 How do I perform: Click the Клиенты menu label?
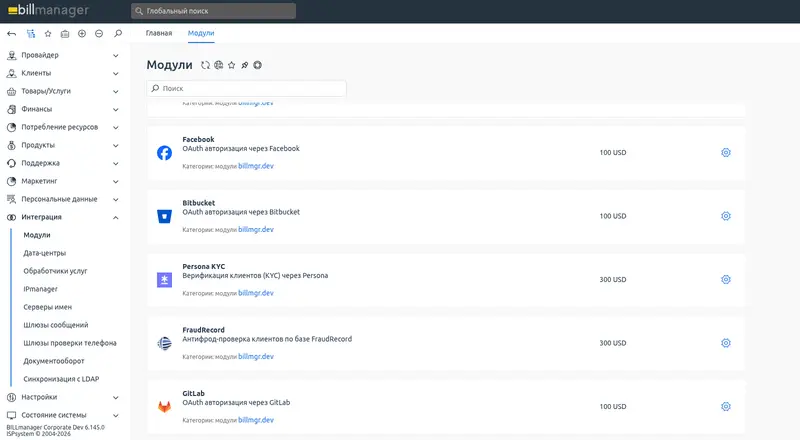coord(36,73)
